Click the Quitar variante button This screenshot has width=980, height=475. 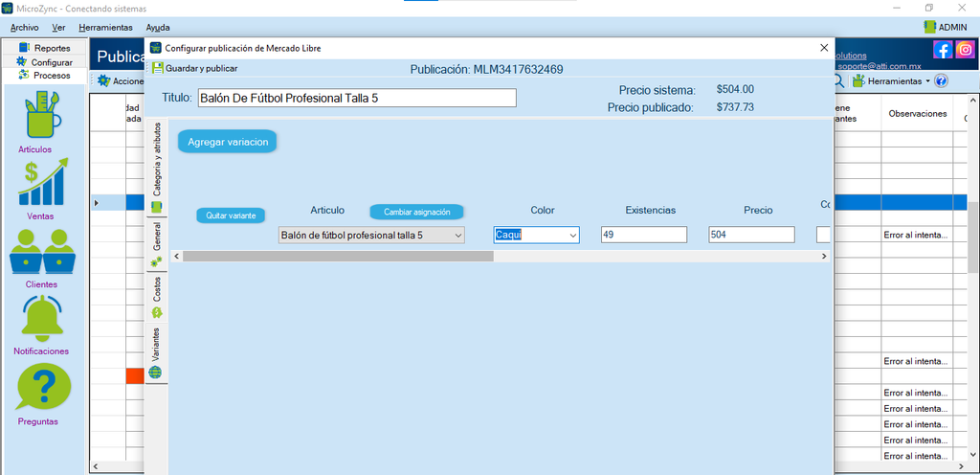pyautogui.click(x=231, y=215)
